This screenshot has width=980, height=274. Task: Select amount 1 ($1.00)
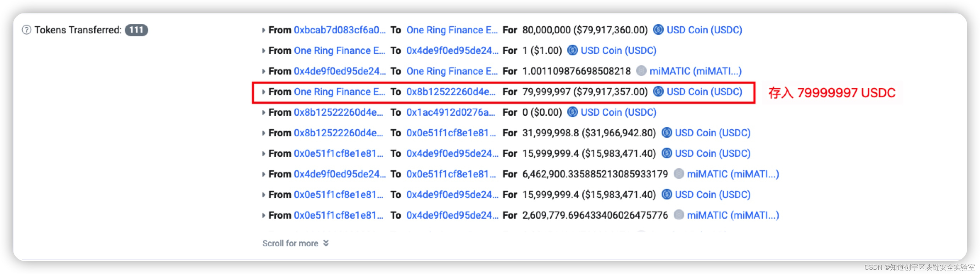542,50
